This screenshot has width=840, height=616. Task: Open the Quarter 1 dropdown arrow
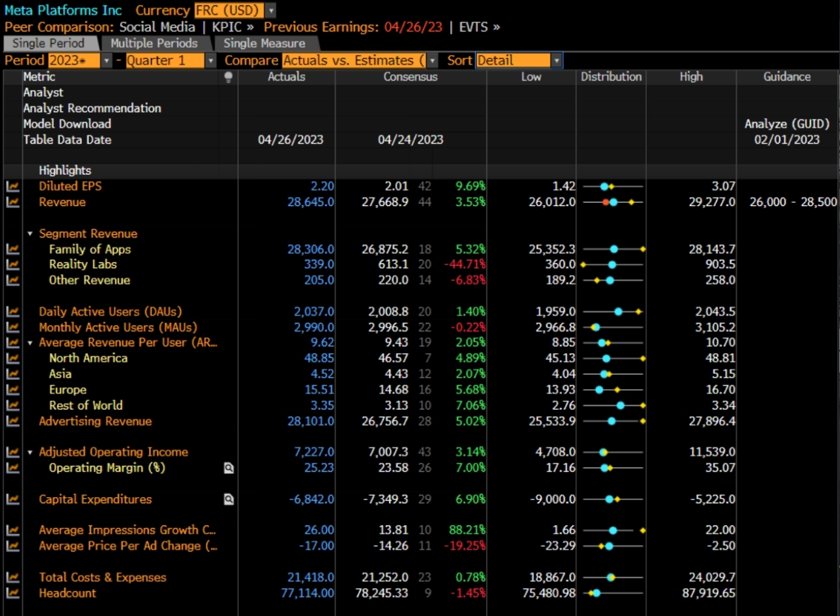(x=211, y=60)
